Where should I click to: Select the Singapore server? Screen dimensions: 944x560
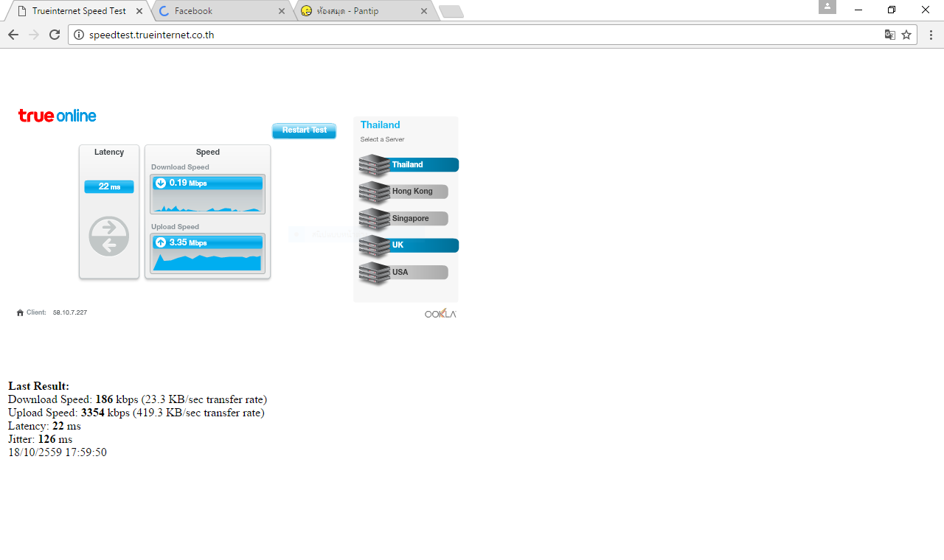pos(403,219)
